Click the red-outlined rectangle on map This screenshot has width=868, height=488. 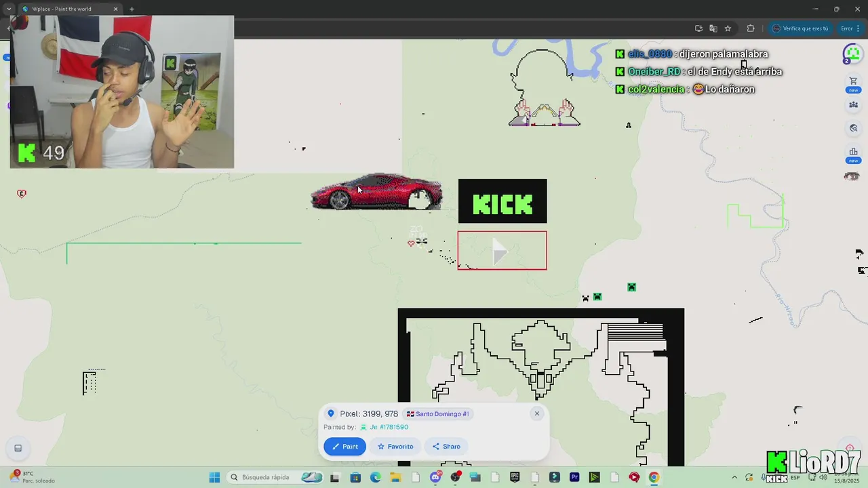[502, 251]
